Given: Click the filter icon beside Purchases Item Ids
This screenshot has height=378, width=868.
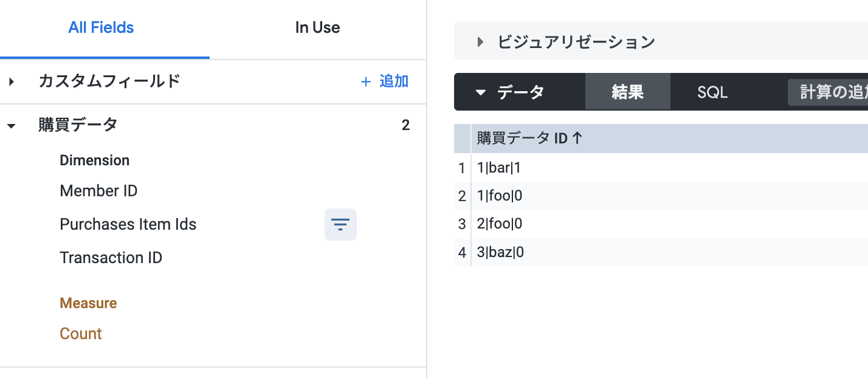Looking at the screenshot, I should (340, 224).
